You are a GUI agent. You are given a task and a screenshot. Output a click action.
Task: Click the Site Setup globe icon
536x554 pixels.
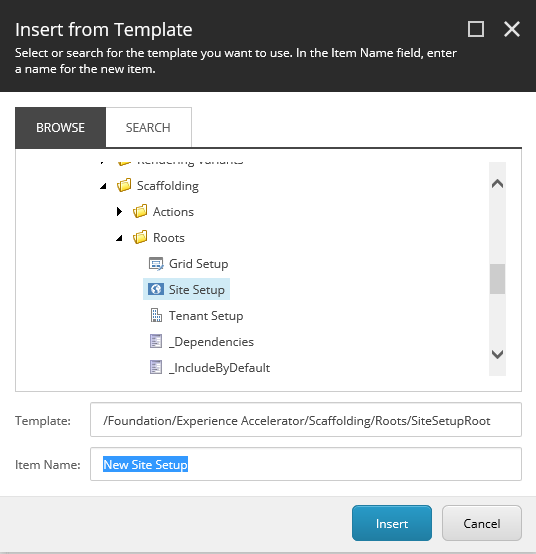[156, 289]
